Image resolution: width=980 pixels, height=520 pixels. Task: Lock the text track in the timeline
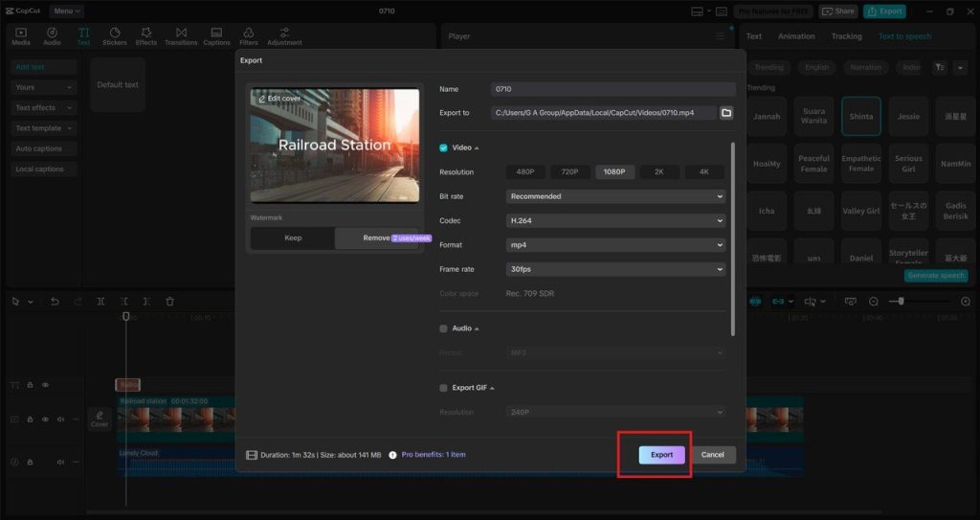pos(30,385)
